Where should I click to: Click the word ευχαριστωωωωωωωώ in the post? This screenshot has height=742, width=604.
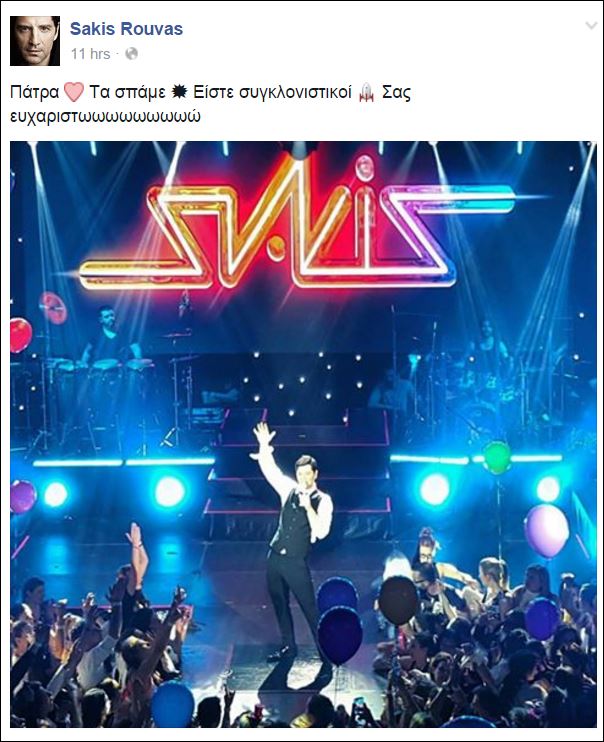pos(105,116)
